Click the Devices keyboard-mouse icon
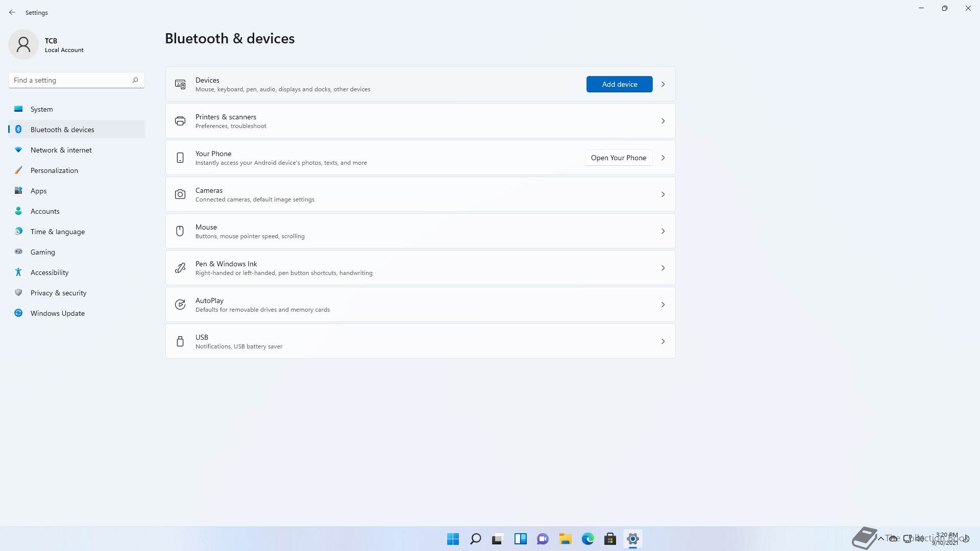The width and height of the screenshot is (980, 551). click(x=180, y=84)
